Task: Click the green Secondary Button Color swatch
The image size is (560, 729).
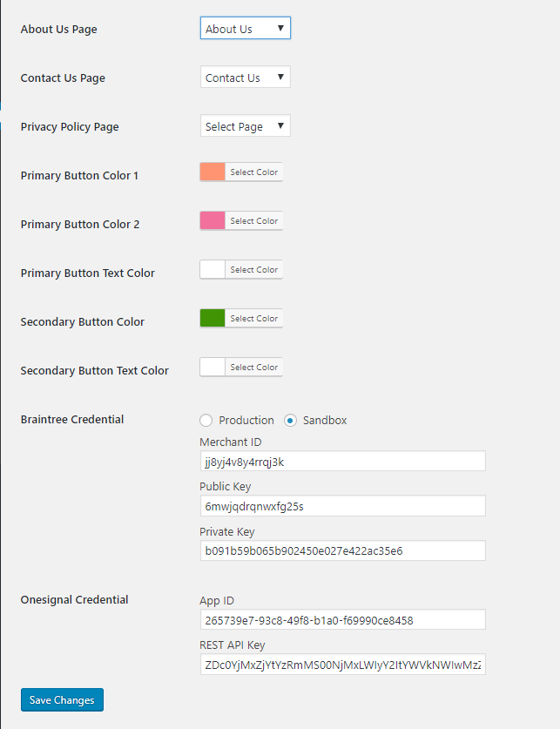Action: pos(212,318)
